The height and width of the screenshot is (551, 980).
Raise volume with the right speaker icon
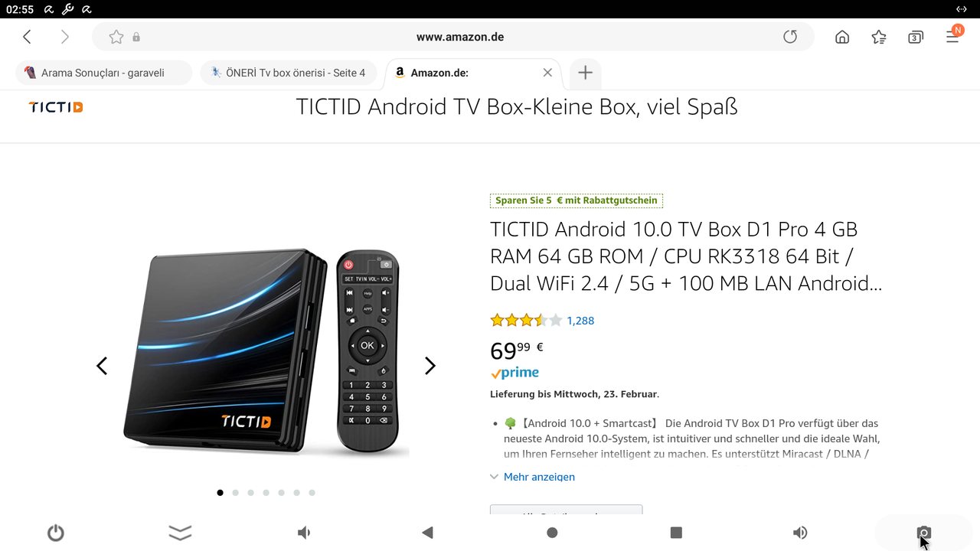(800, 533)
